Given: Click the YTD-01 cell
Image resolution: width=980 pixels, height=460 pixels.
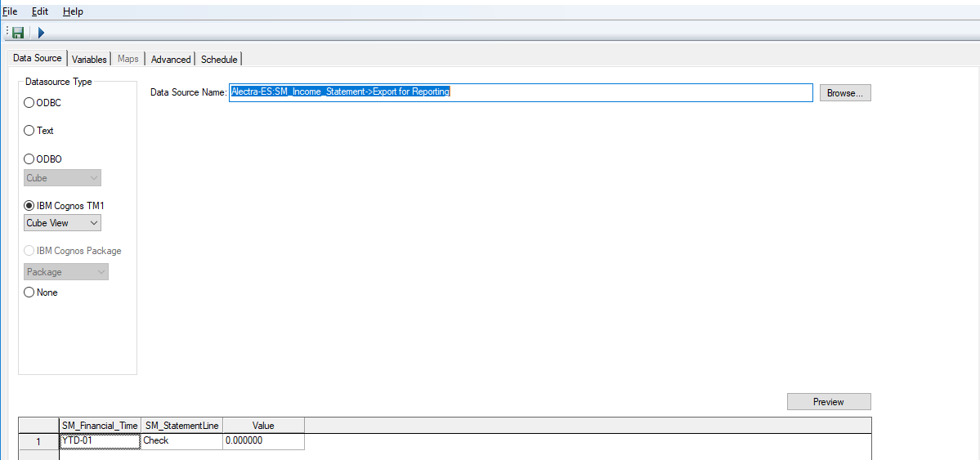Looking at the screenshot, I should (100, 441).
